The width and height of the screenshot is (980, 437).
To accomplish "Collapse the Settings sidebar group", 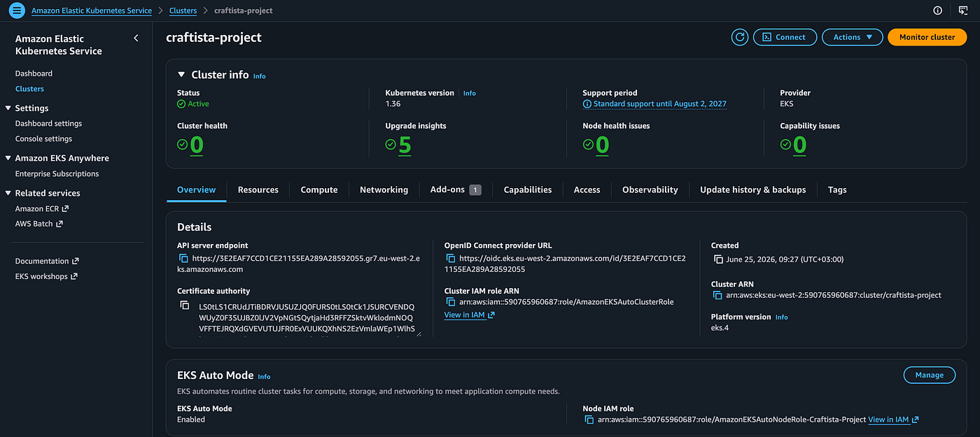I will pos(8,108).
